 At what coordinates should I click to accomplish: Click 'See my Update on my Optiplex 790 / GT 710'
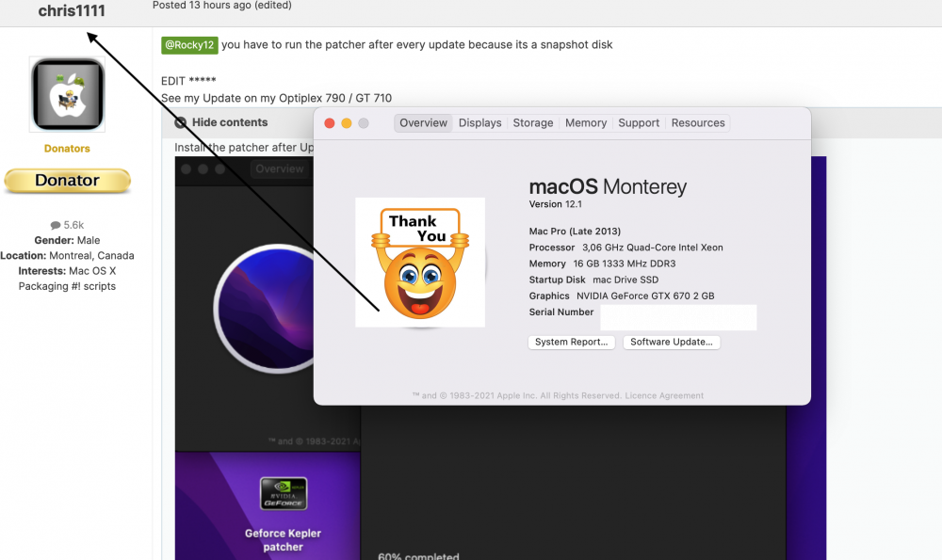pyautogui.click(x=276, y=98)
